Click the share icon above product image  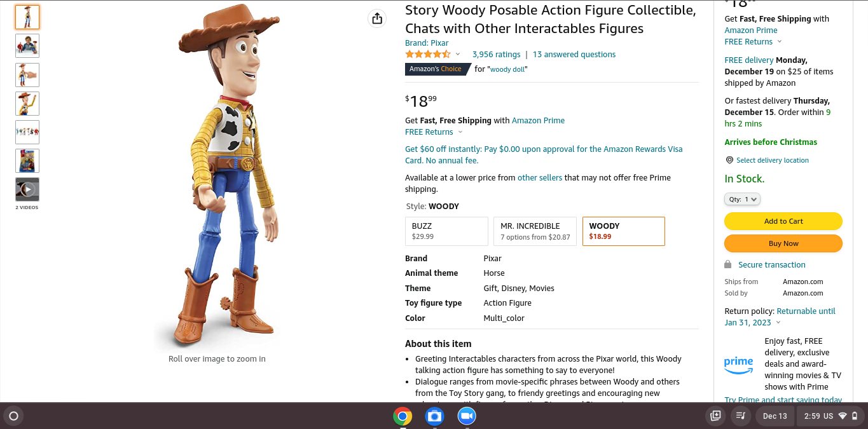pos(377,18)
